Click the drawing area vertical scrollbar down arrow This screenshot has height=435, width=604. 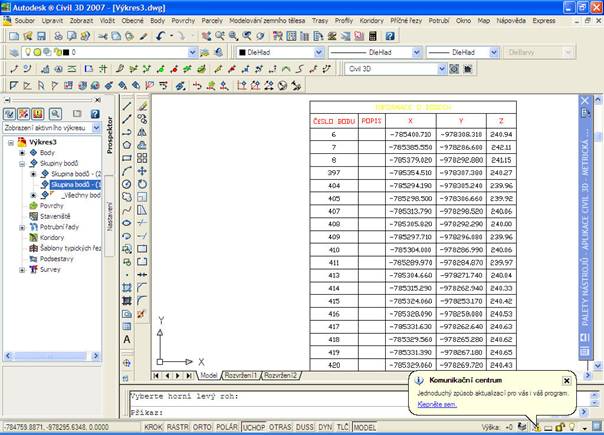click(x=597, y=365)
